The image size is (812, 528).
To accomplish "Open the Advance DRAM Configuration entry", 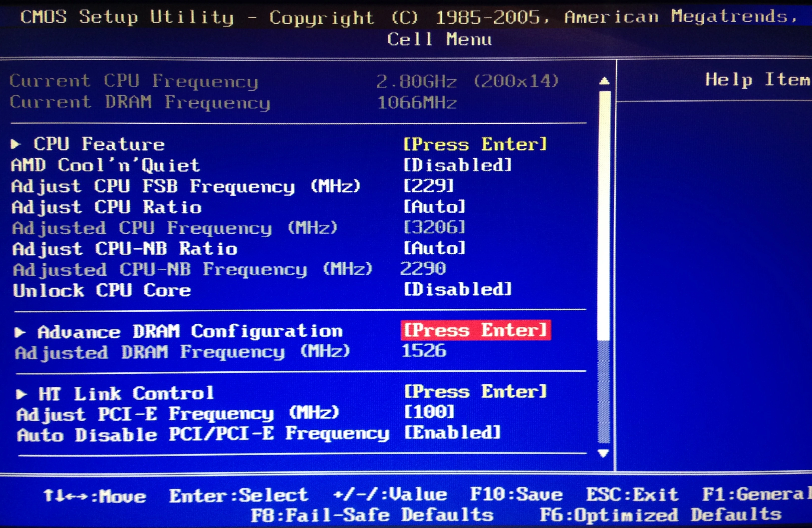I will tap(190, 331).
